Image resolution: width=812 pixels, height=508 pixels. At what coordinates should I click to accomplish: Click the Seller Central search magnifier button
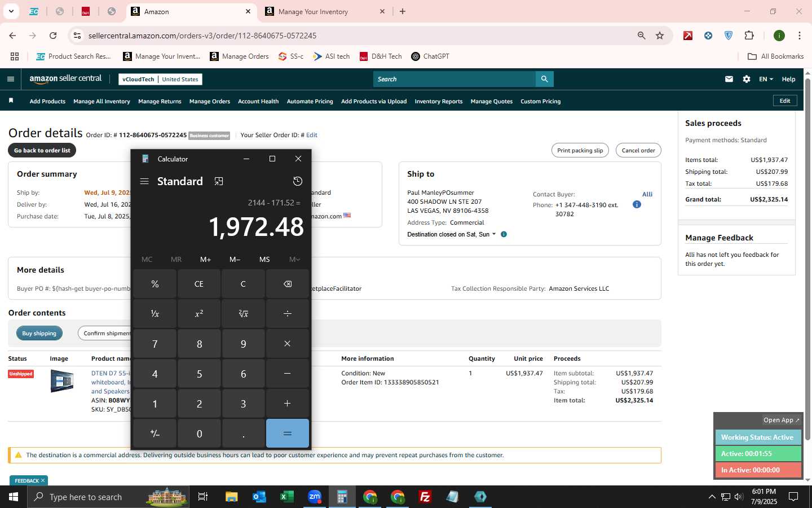[x=544, y=79]
